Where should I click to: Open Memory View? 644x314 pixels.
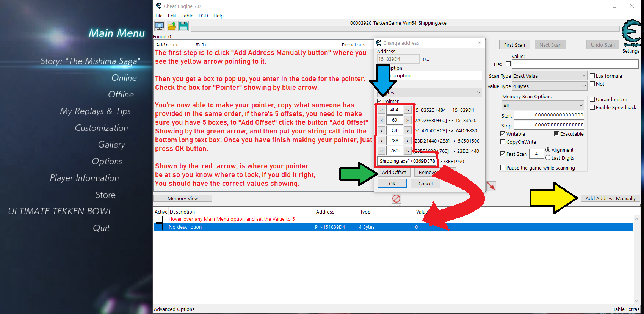(x=183, y=198)
